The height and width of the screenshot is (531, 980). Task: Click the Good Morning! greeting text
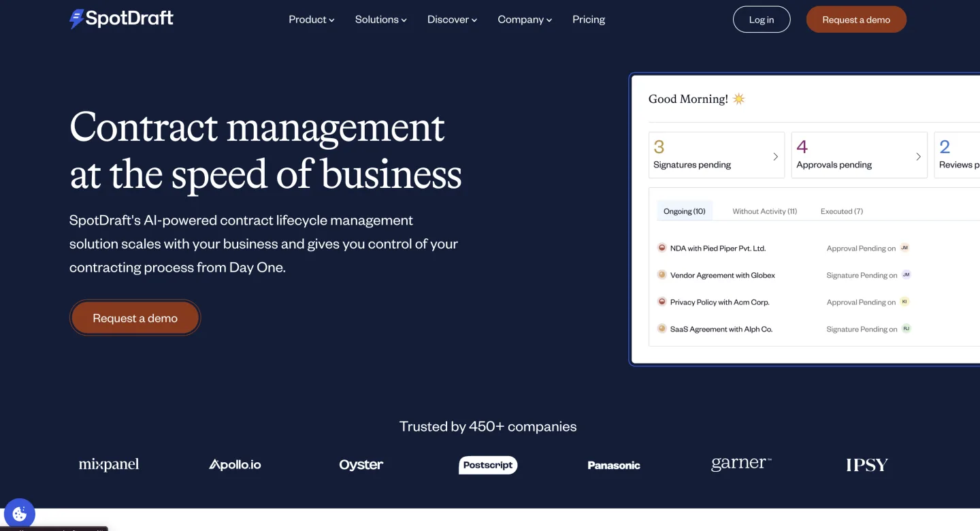coord(688,99)
